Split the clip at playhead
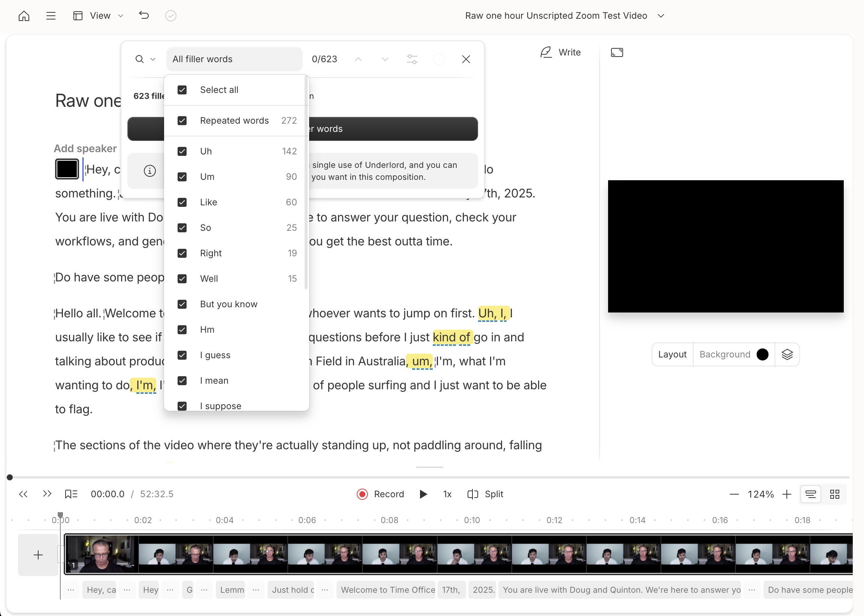The height and width of the screenshot is (616, 864). [x=486, y=494]
